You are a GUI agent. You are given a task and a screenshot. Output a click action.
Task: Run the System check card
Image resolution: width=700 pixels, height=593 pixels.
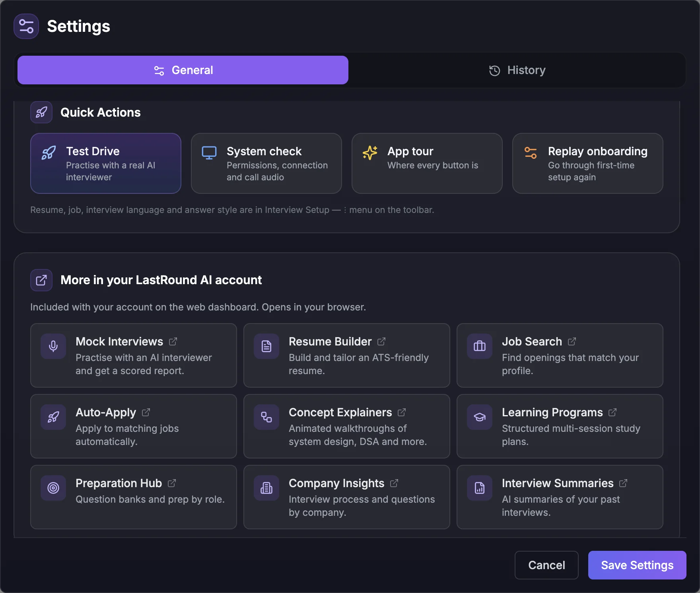266,163
